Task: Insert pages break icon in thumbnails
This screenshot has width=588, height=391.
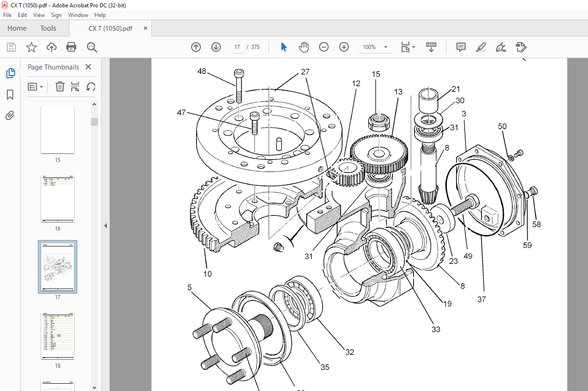Action: pyautogui.click(x=75, y=86)
